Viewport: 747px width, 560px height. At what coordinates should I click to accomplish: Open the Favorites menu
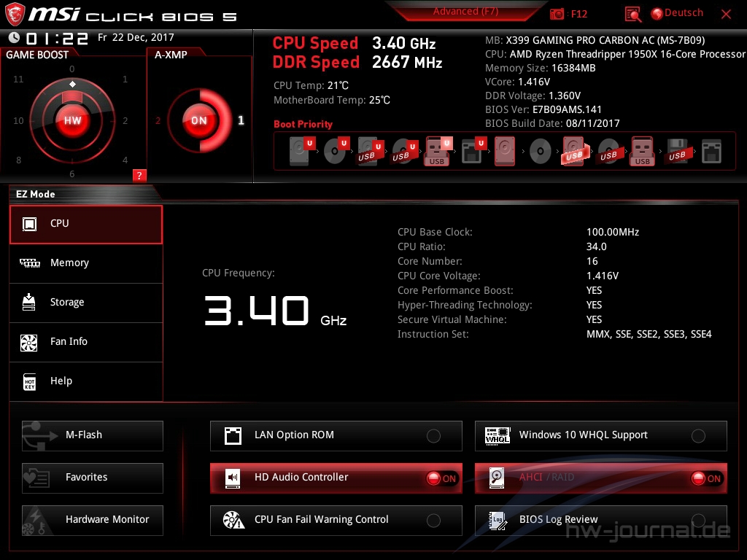pos(92,478)
